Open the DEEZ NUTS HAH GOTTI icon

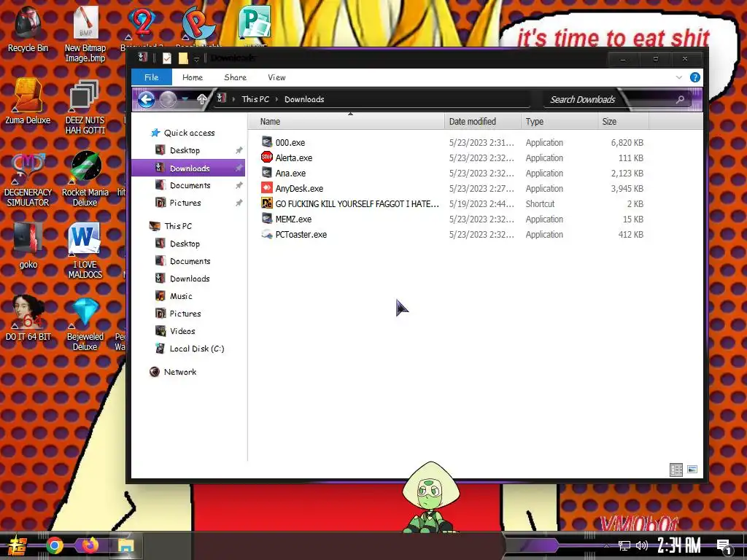click(x=85, y=106)
